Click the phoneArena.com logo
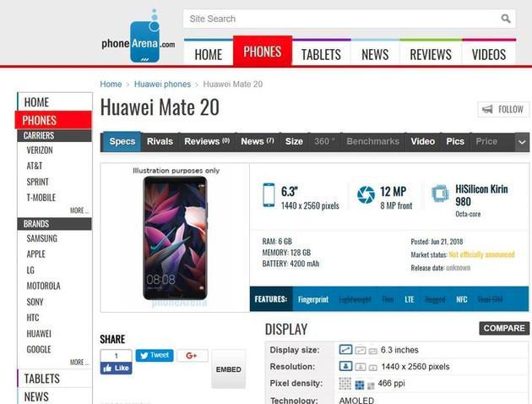 (138, 36)
